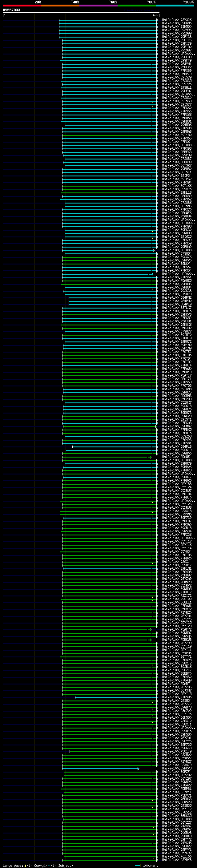
Task: Open the UniRef100_C6T5E1 entry
Action: click(x=176, y=172)
